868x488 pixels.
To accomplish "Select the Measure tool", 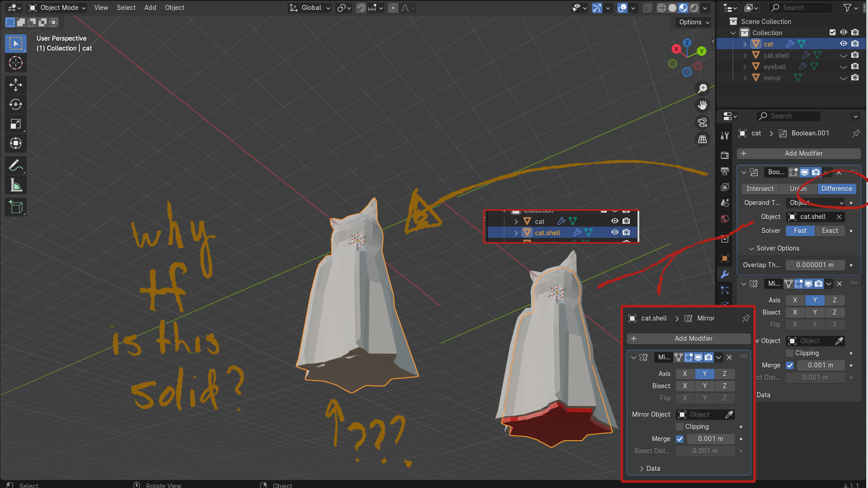I will (x=16, y=185).
